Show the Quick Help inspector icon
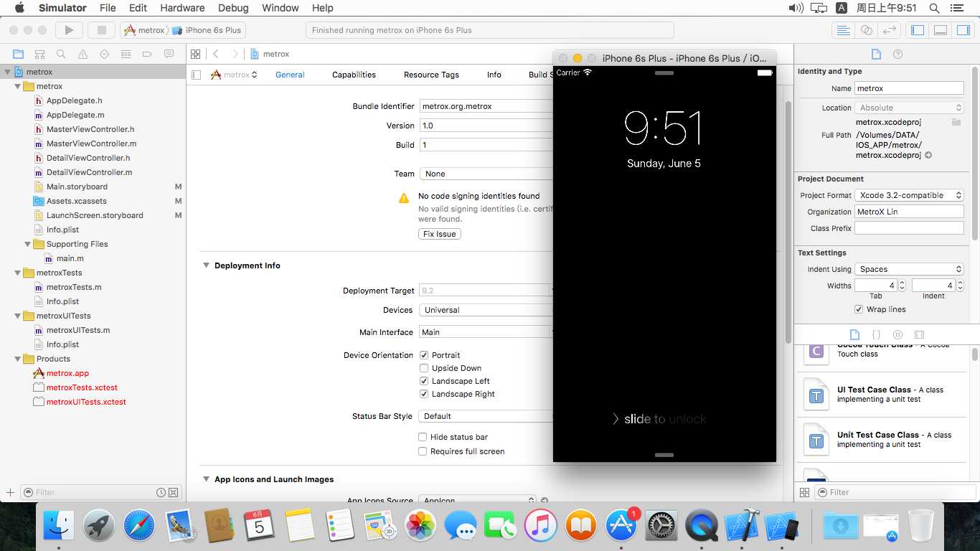 [897, 54]
